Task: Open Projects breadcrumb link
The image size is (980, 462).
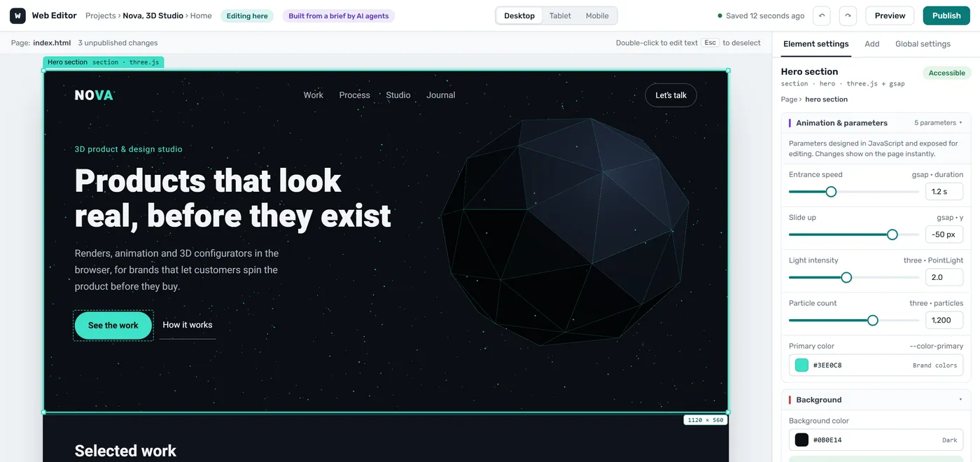Action: point(101,15)
